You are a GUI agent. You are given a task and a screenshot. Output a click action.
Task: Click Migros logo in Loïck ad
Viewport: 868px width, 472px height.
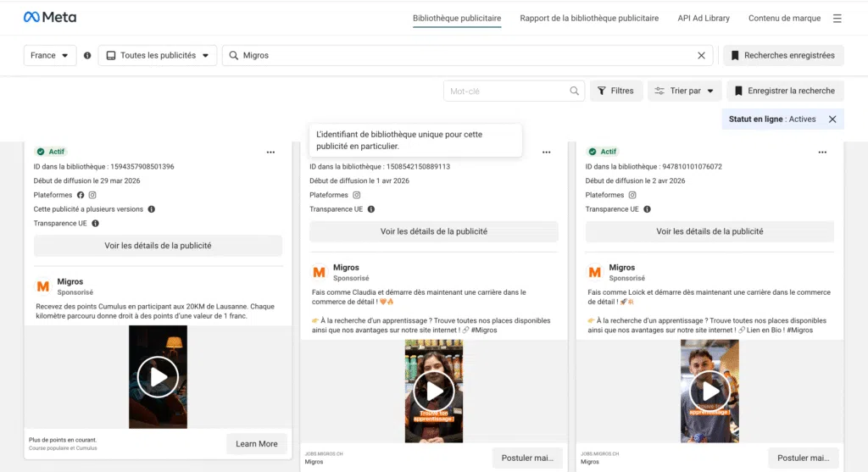(x=594, y=272)
